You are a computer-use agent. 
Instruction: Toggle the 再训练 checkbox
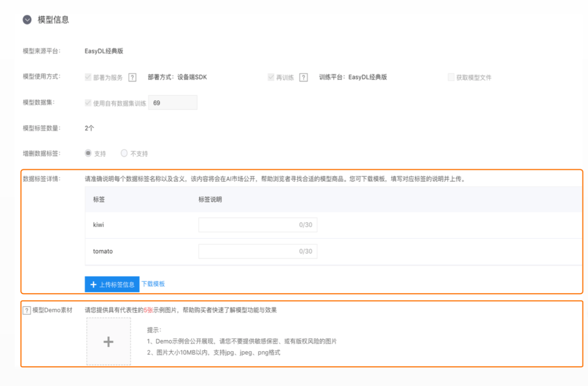pos(271,77)
